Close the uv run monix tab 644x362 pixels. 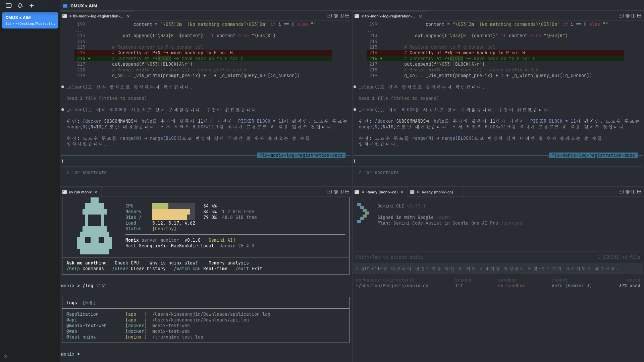click(96, 192)
